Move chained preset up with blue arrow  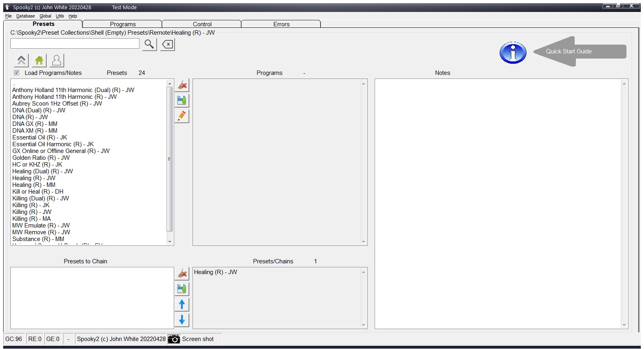tap(182, 304)
